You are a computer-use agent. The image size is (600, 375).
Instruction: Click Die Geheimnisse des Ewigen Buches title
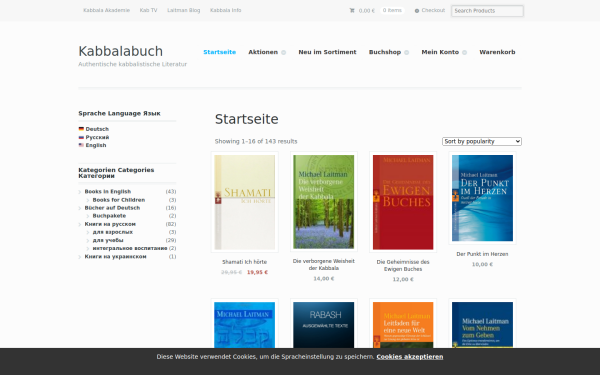[x=403, y=266]
